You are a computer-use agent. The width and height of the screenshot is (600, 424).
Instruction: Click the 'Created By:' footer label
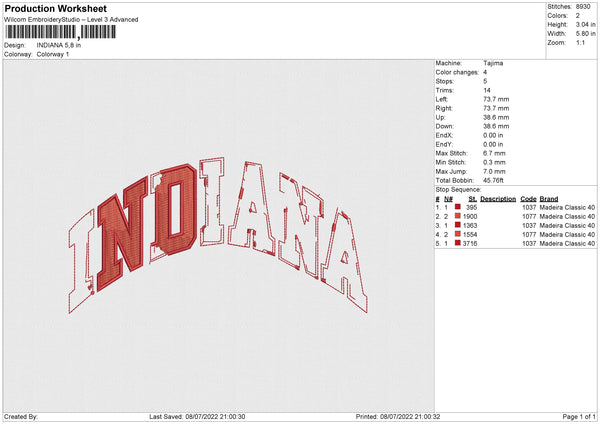click(x=21, y=417)
